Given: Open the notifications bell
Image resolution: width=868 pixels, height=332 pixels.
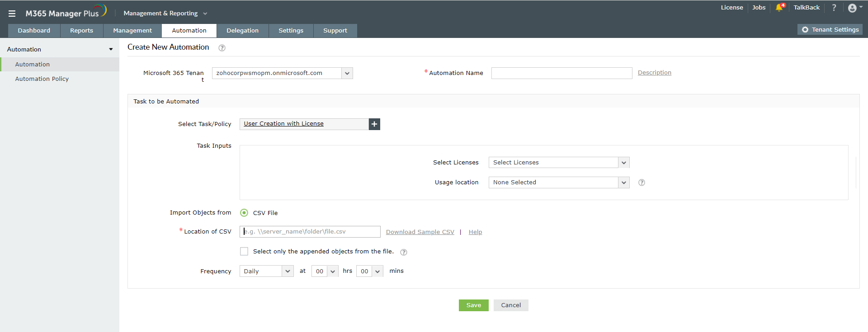Looking at the screenshot, I should 779,8.
